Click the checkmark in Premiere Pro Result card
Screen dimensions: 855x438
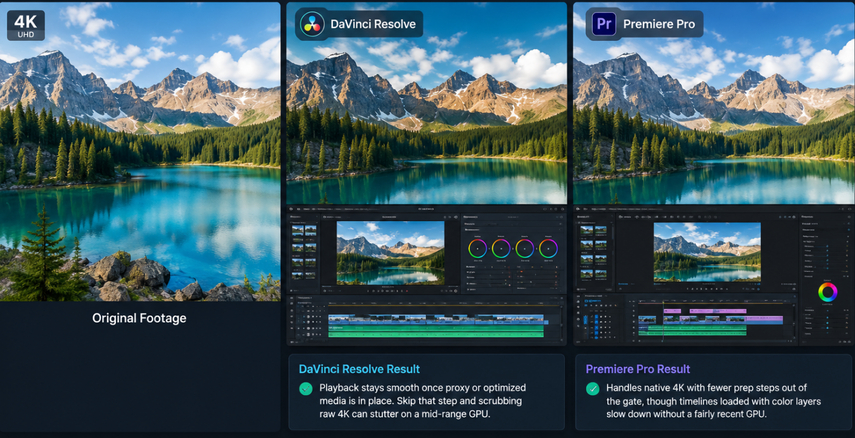(593, 389)
